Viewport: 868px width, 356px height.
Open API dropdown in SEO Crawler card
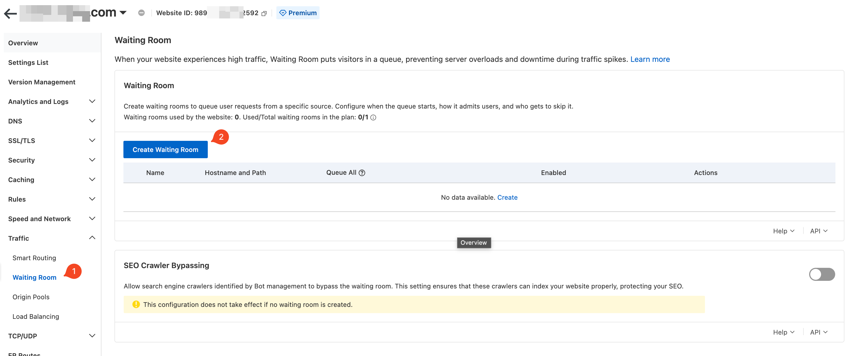818,332
